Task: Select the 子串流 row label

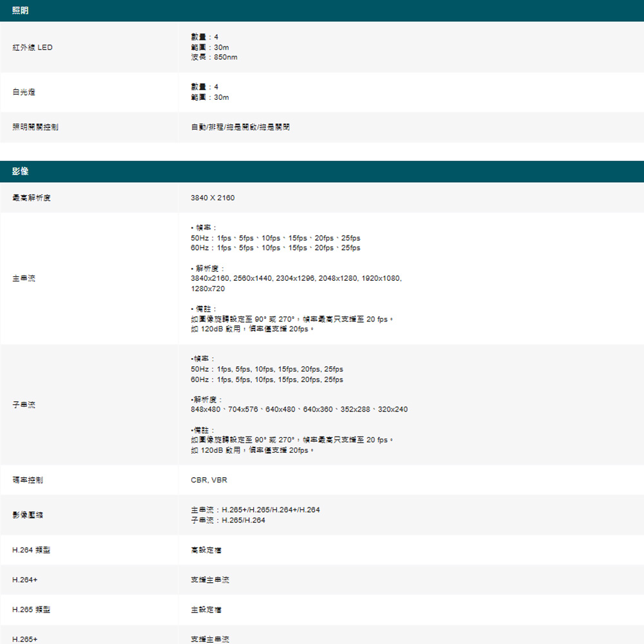Action: tap(24, 404)
